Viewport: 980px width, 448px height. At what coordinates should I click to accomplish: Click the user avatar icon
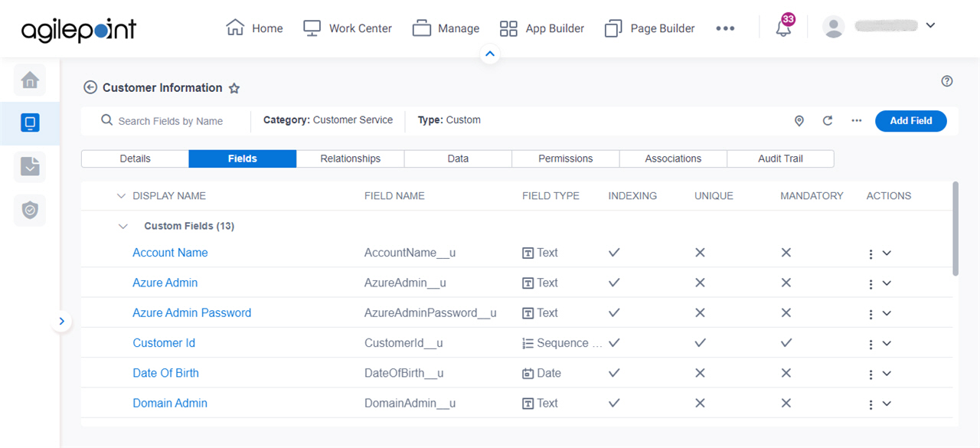833,27
